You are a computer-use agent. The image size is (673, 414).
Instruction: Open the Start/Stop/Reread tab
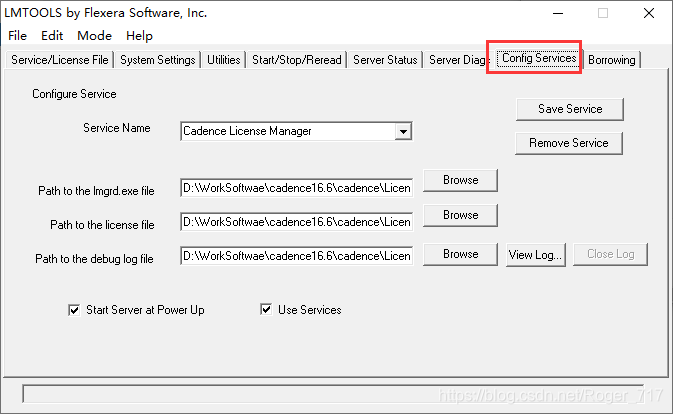(x=296, y=60)
